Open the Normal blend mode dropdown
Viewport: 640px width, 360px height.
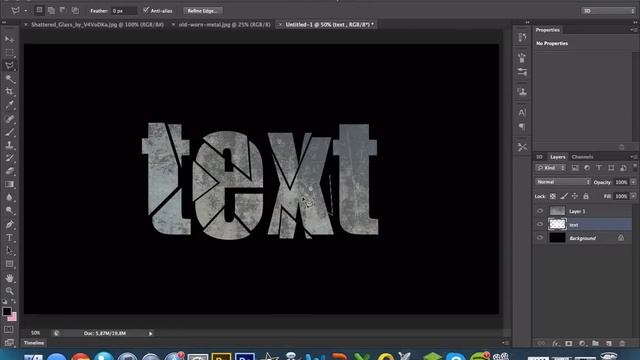tap(563, 182)
